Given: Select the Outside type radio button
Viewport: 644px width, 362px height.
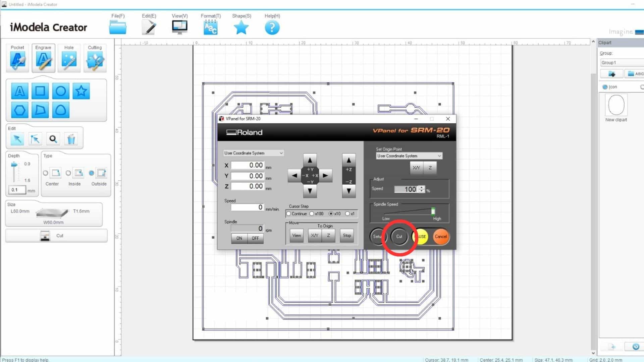Looking at the screenshot, I should click(x=91, y=173).
